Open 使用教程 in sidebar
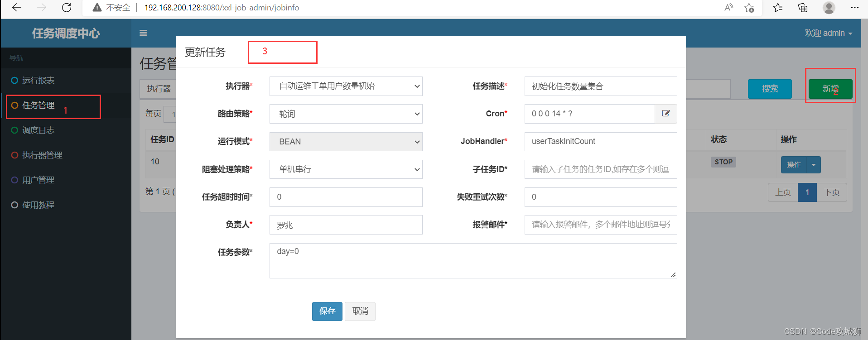The height and width of the screenshot is (340, 868). (66, 205)
